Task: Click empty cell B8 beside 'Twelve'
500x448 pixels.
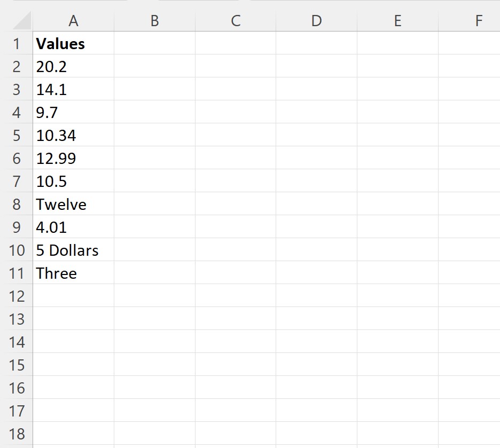Action: point(155,203)
